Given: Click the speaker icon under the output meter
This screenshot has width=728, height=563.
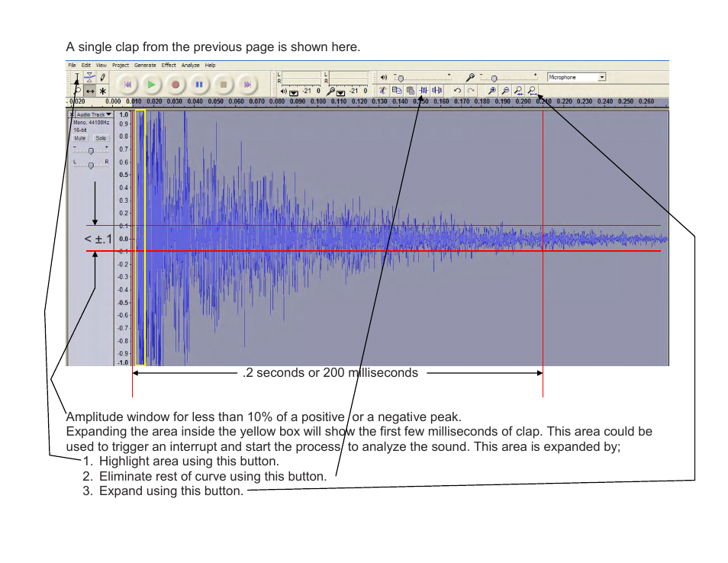Looking at the screenshot, I should coord(284,91).
